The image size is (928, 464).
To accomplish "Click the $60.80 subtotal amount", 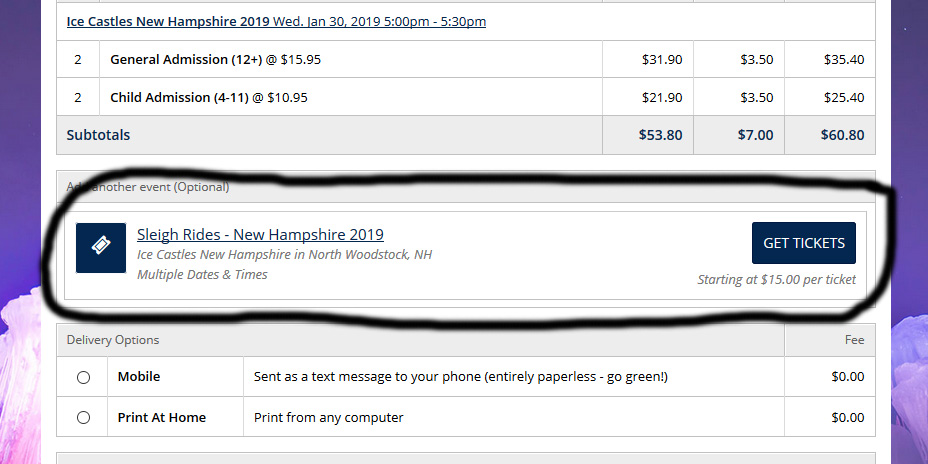I will tap(842, 135).
